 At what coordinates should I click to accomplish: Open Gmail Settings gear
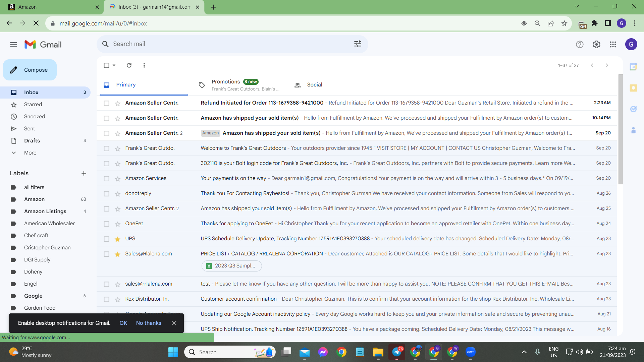tap(596, 44)
